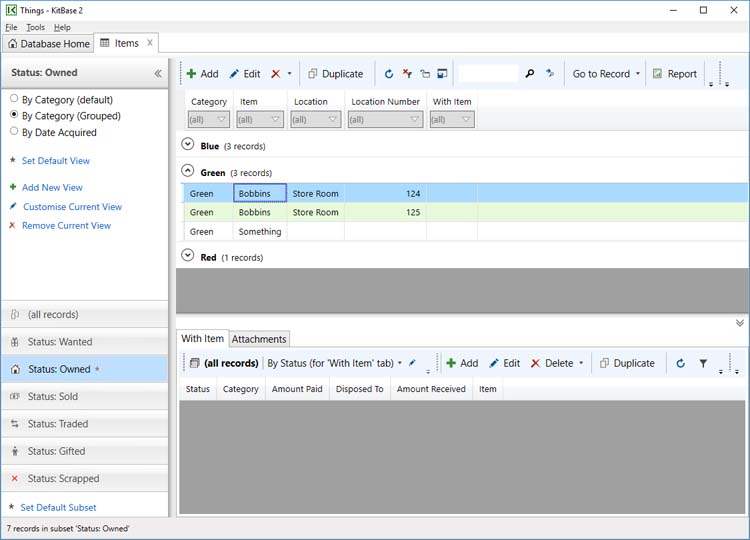Click Set Default Subset link
Viewport: 750px width, 540px height.
tap(58, 507)
